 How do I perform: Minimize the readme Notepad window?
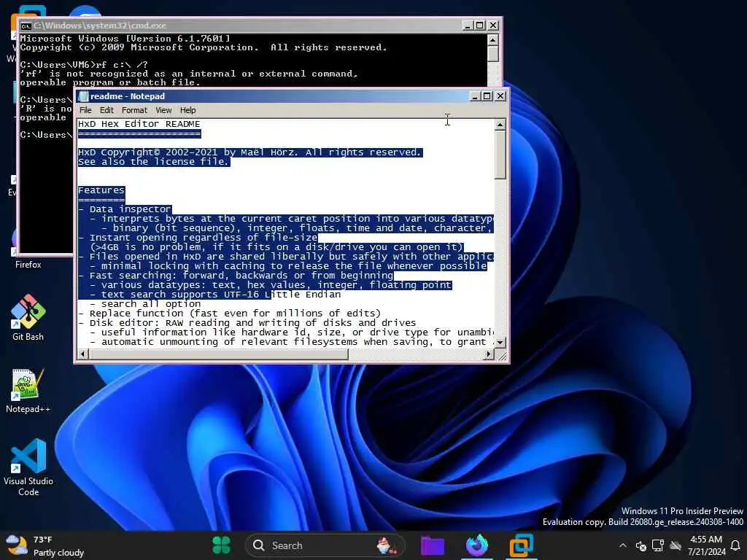475,96
